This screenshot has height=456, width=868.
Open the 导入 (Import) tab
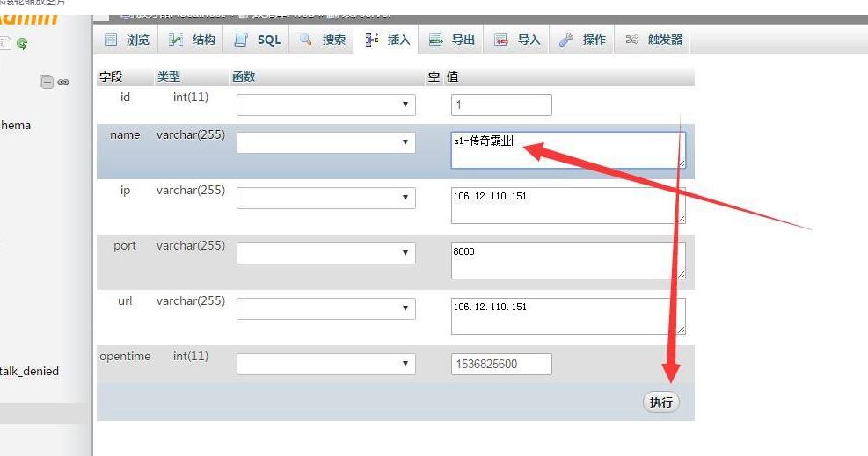(x=518, y=40)
